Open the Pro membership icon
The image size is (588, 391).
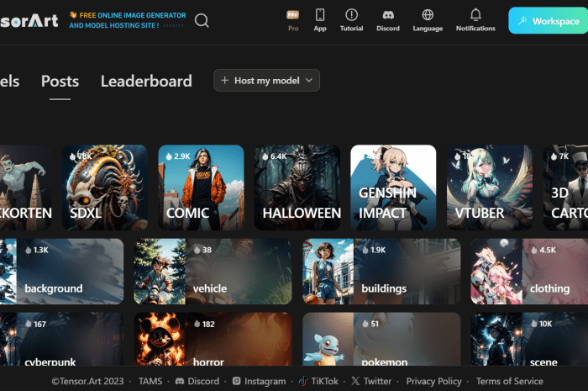[x=293, y=20]
